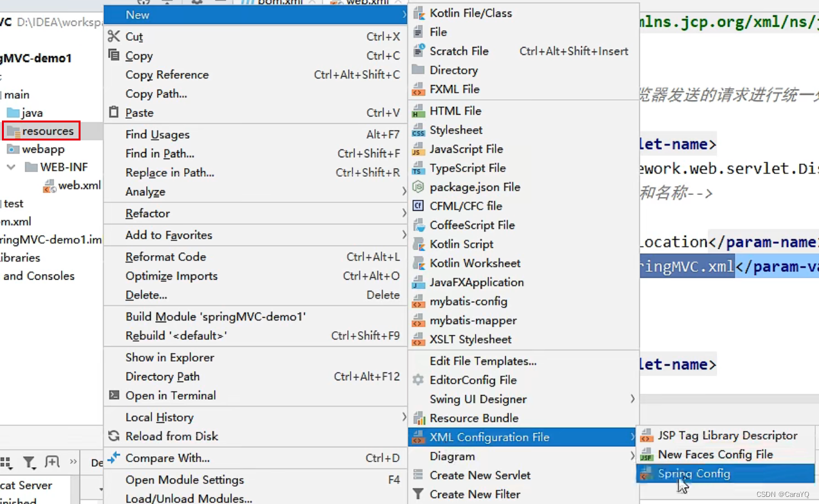Select Directory Path menu entry
Image resolution: width=819 pixels, height=504 pixels.
click(256, 376)
